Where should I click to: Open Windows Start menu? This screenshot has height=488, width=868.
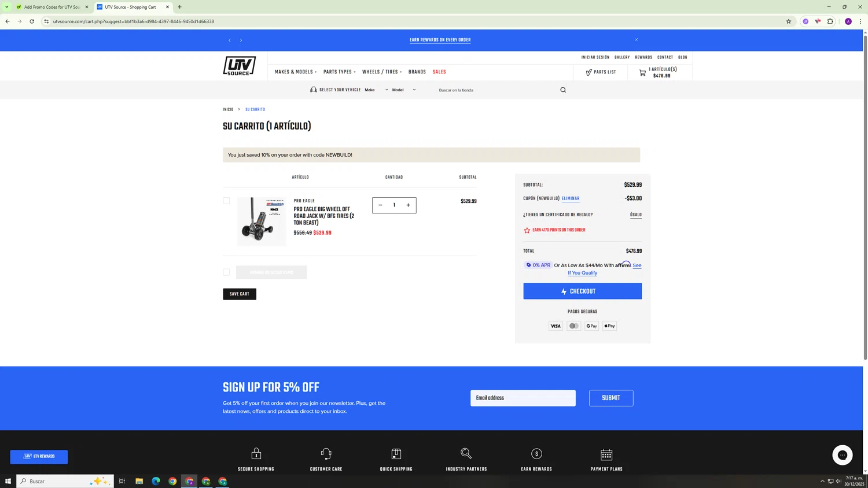8,481
